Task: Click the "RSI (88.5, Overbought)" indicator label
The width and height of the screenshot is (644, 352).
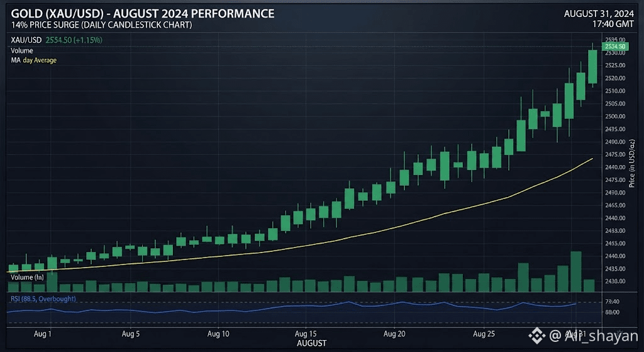Action: [x=43, y=298]
